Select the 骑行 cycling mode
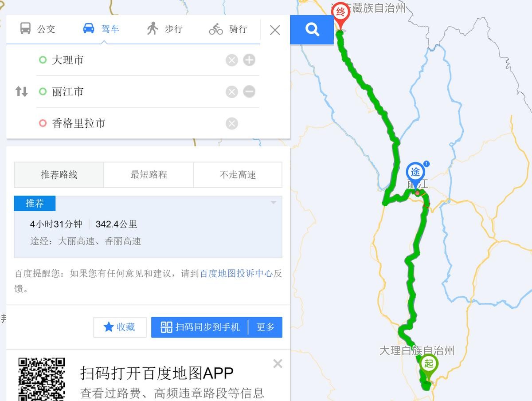The width and height of the screenshot is (532, 401). 228,29
